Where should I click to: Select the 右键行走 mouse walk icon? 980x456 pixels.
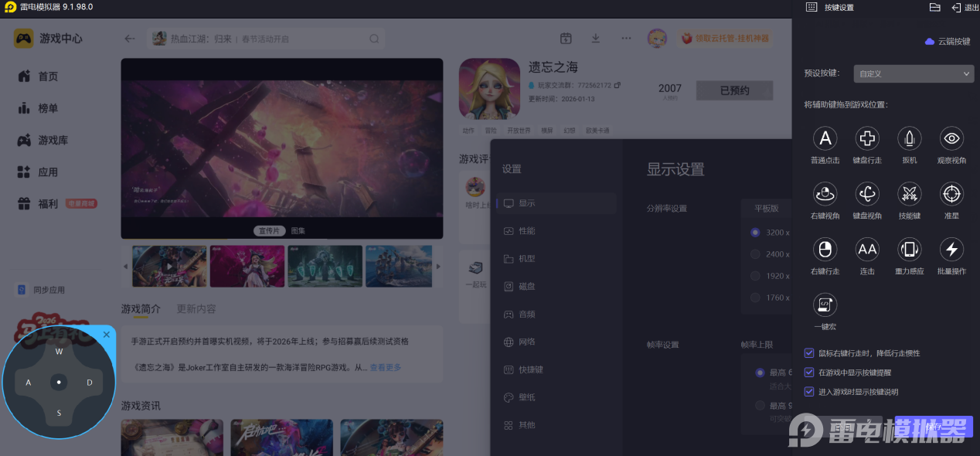tap(825, 249)
